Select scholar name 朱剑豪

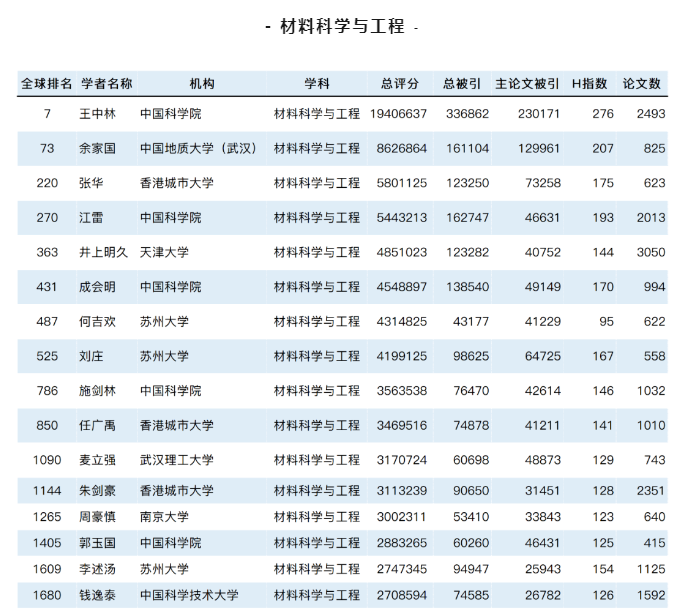(97, 491)
